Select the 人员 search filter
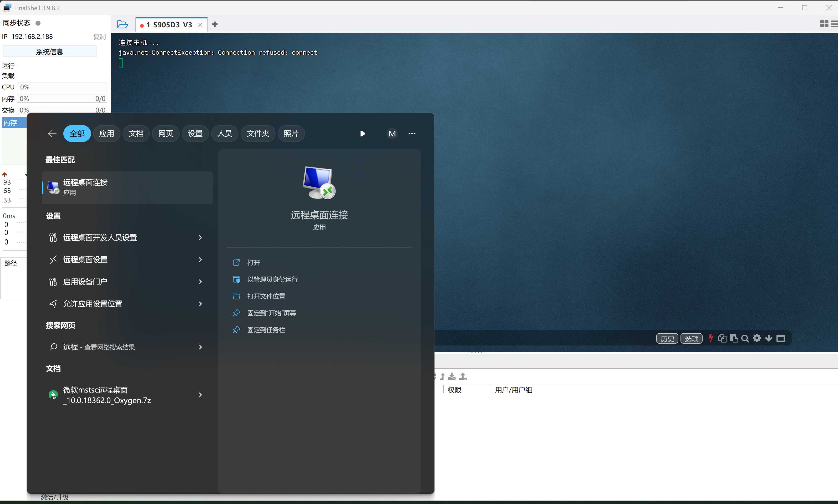Viewport: 838px width, 504px height. pos(225,134)
